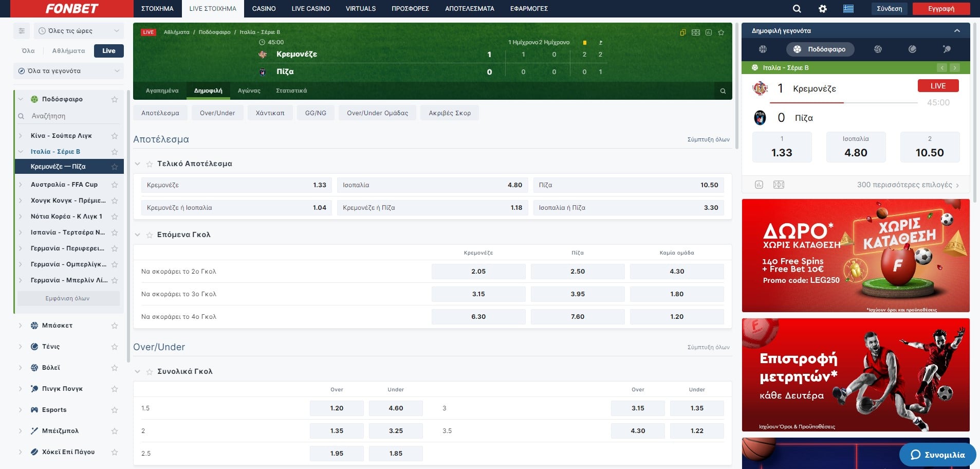Toggle favorite star on Μπάσκετ sidebar entry
Image resolution: width=980 pixels, height=469 pixels.
point(114,325)
